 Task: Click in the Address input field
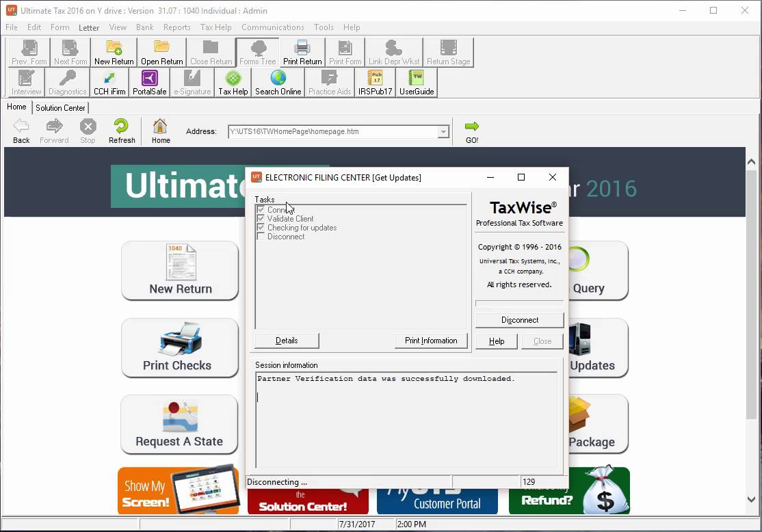pos(333,132)
